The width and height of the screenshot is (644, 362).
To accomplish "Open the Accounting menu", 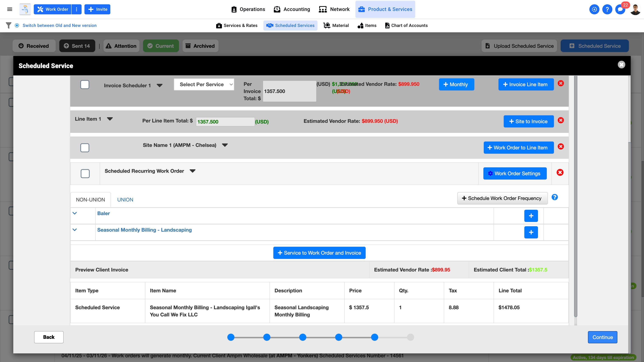I will click(292, 9).
